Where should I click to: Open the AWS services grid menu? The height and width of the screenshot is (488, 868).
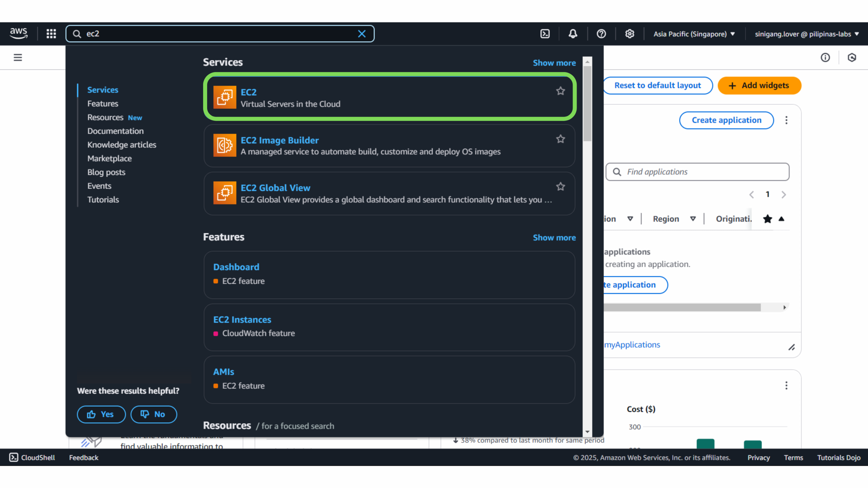click(51, 34)
